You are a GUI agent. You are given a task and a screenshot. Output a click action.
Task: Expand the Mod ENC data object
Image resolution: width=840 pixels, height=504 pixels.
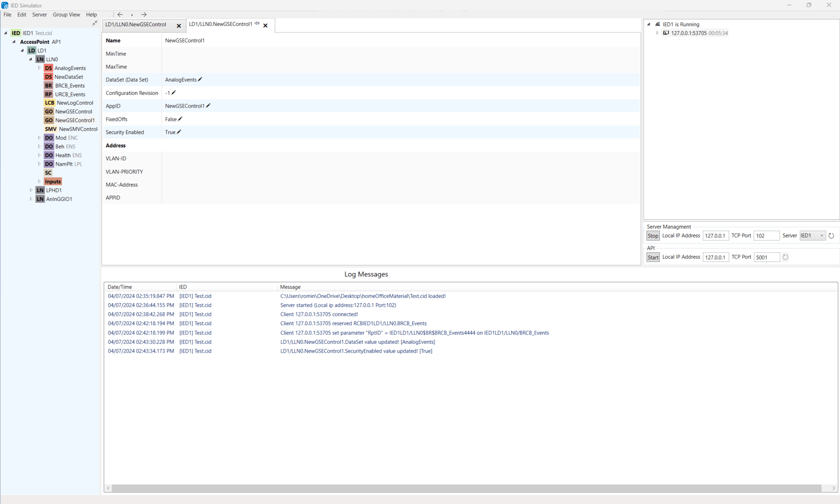click(39, 138)
